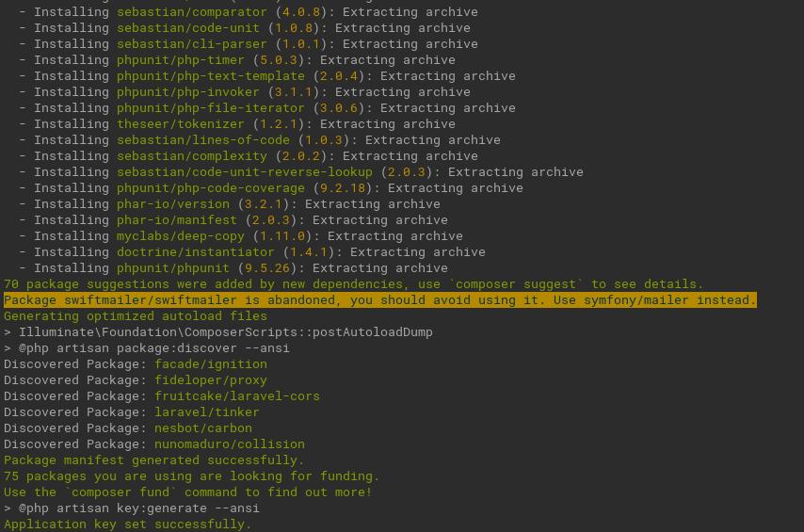Click the '@php artisan package:discover --ansi' command
This screenshot has width=804, height=532.
click(153, 348)
